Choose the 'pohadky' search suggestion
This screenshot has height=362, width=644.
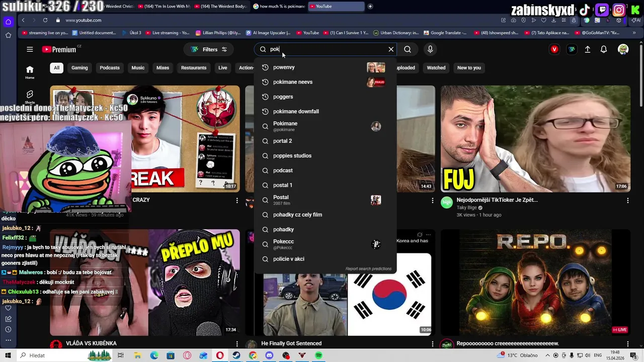point(325,229)
